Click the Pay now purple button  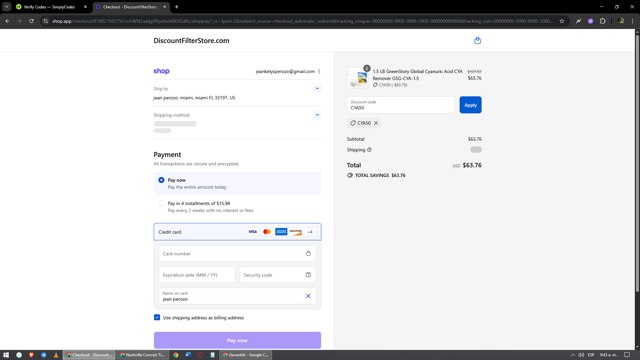coord(237,340)
